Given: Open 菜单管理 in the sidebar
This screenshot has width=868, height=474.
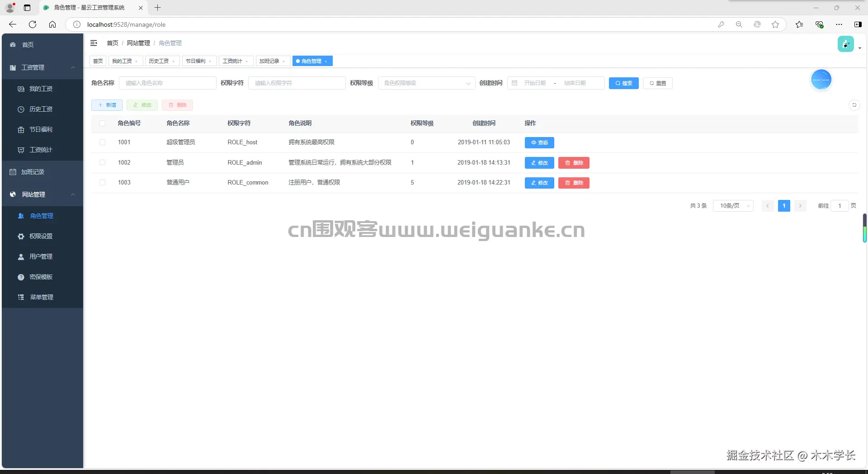Looking at the screenshot, I should [42, 297].
